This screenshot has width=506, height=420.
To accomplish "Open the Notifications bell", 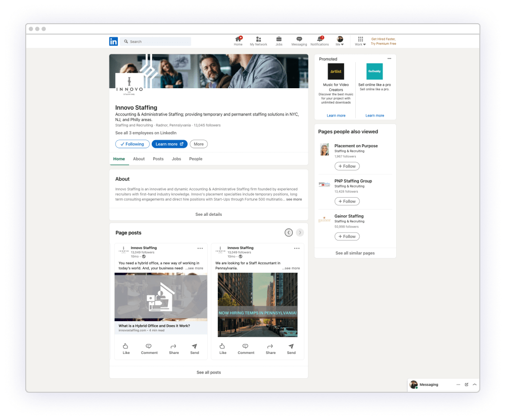I will pyautogui.click(x=320, y=41).
